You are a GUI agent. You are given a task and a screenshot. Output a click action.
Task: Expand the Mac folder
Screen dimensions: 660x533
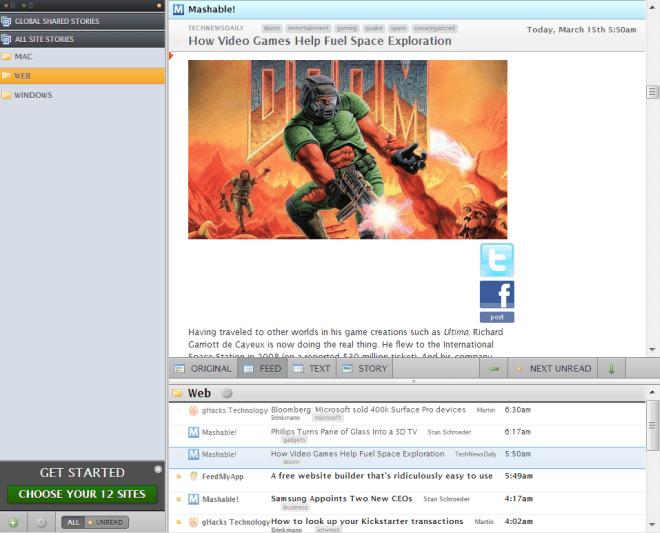click(23, 57)
